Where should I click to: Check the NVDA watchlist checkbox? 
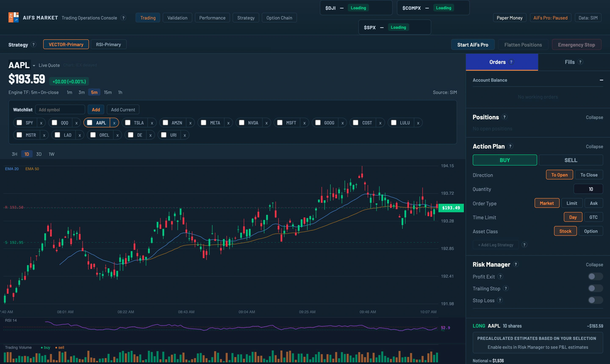click(241, 123)
